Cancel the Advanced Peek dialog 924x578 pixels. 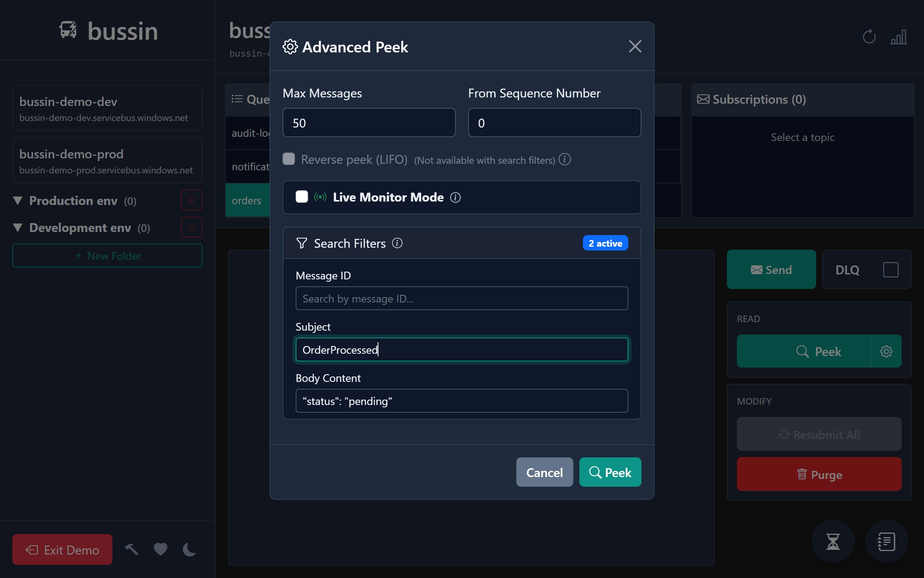(544, 472)
